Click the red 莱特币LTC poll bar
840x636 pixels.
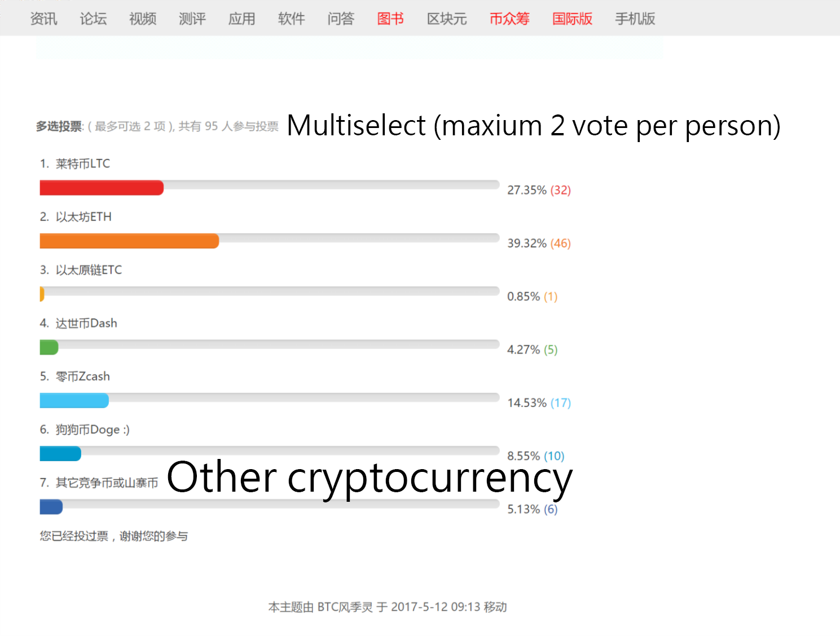102,188
